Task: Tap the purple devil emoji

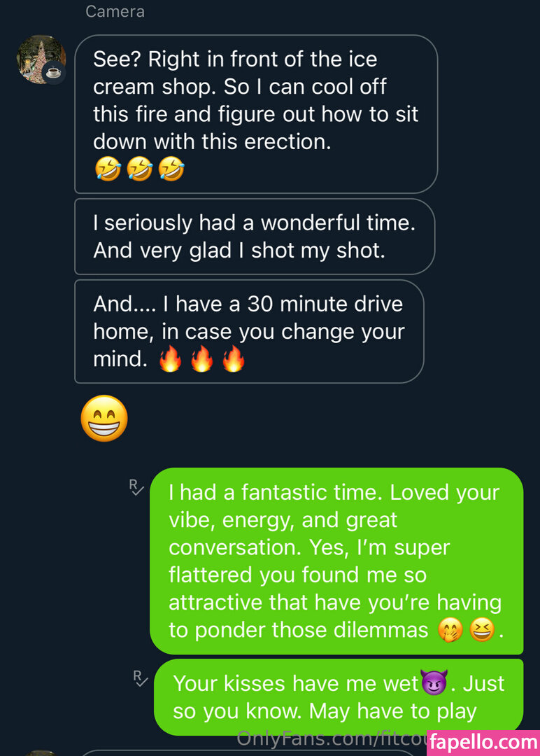Action: [434, 683]
